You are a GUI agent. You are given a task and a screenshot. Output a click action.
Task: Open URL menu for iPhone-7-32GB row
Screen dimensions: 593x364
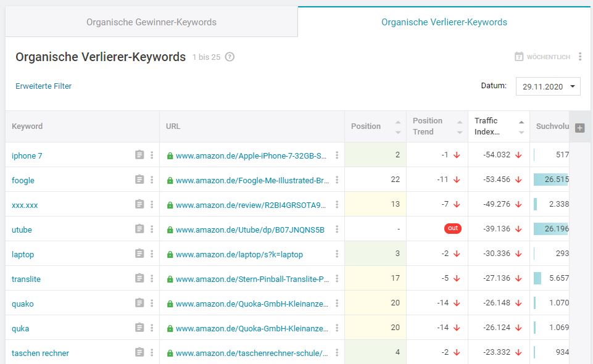point(336,155)
